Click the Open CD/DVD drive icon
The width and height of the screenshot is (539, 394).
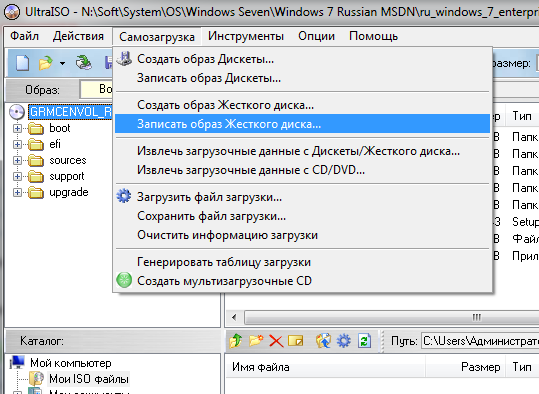click(84, 63)
